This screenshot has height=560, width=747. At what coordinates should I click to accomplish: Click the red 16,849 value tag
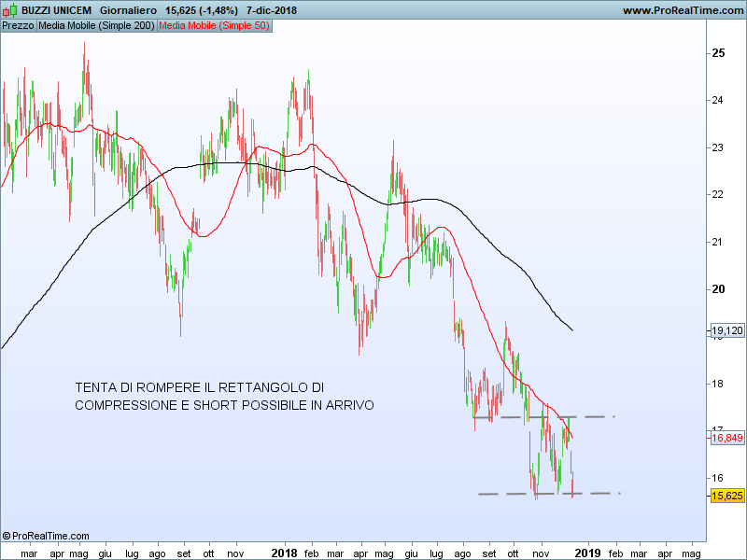click(727, 438)
